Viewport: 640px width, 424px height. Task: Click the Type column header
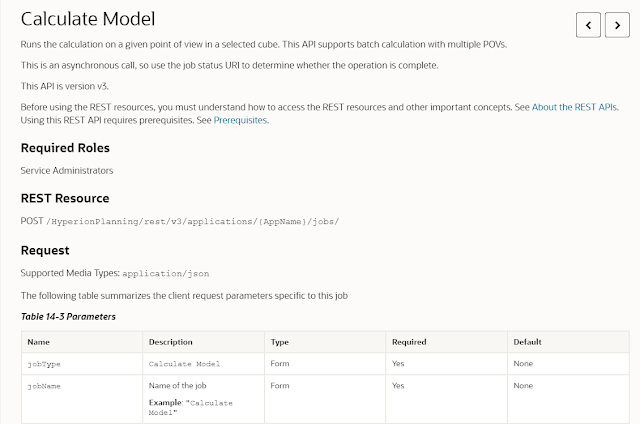click(x=280, y=342)
